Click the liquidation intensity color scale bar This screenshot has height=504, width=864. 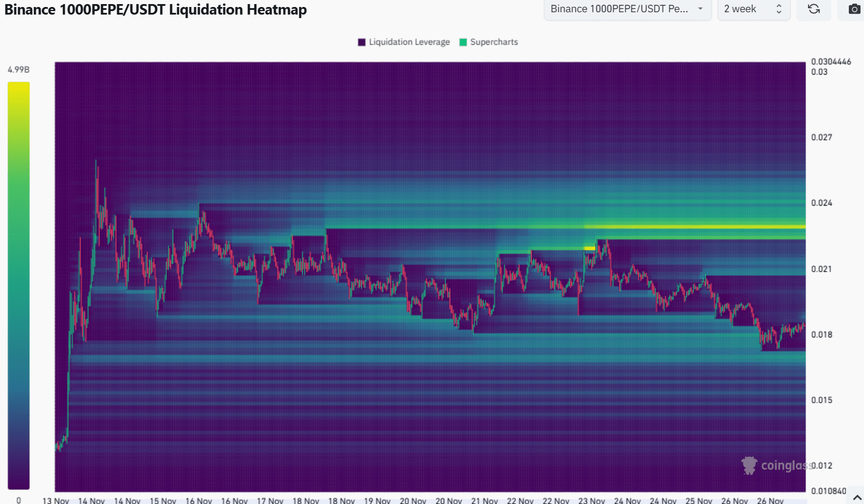point(19,286)
